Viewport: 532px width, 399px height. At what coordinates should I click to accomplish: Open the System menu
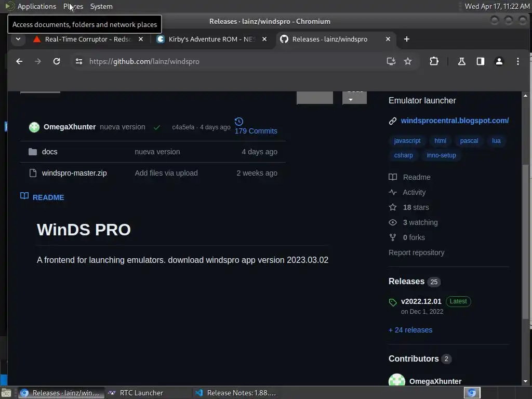[101, 6]
